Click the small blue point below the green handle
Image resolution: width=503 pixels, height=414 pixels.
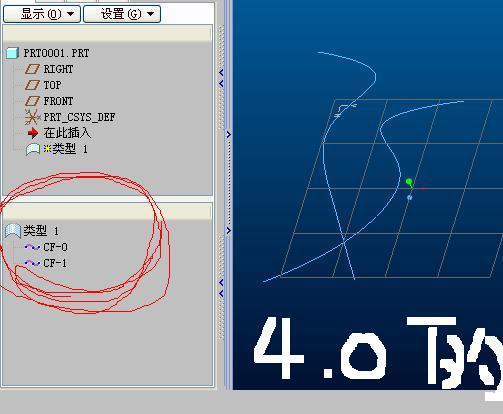[x=410, y=198]
